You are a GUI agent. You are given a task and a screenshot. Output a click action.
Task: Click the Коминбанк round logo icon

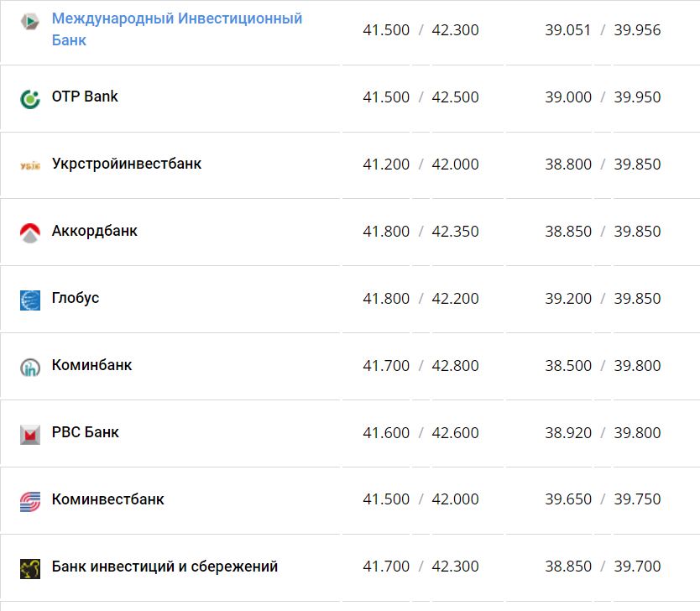coord(30,367)
